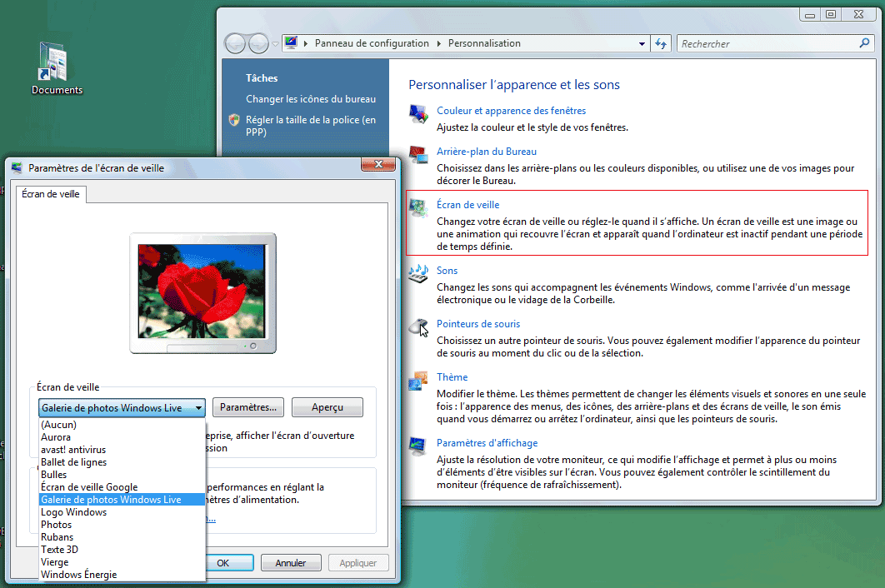
Task: Open Changer les icônes du bureau link
Action: point(311,99)
